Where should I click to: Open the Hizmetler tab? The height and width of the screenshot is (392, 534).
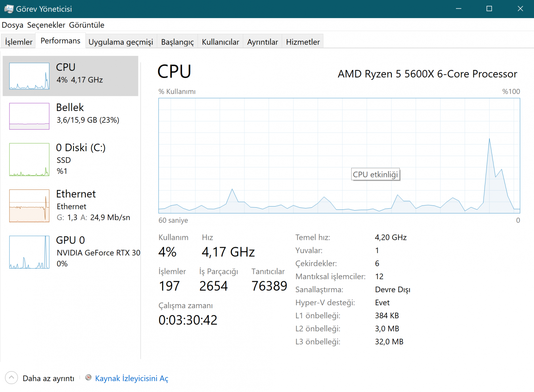pos(303,42)
